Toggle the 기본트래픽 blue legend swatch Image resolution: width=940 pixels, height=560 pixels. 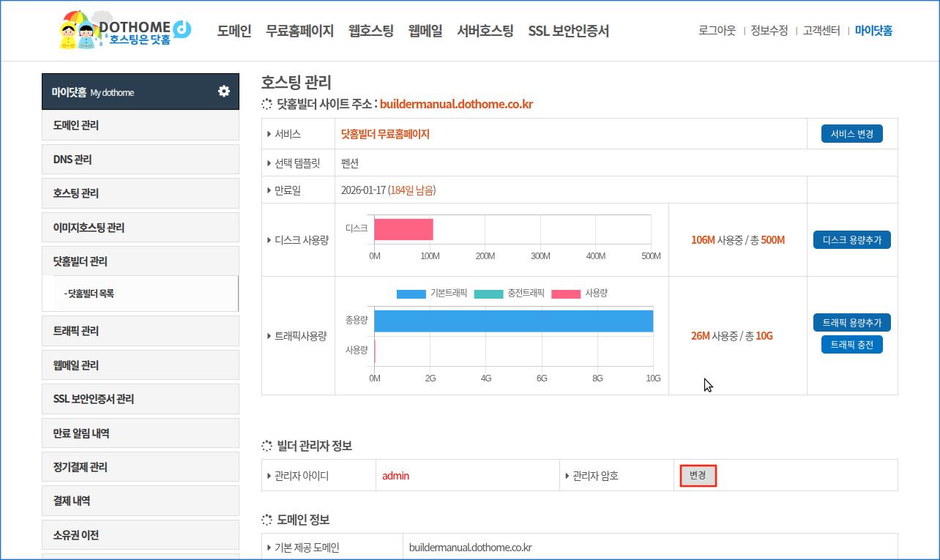(x=411, y=294)
